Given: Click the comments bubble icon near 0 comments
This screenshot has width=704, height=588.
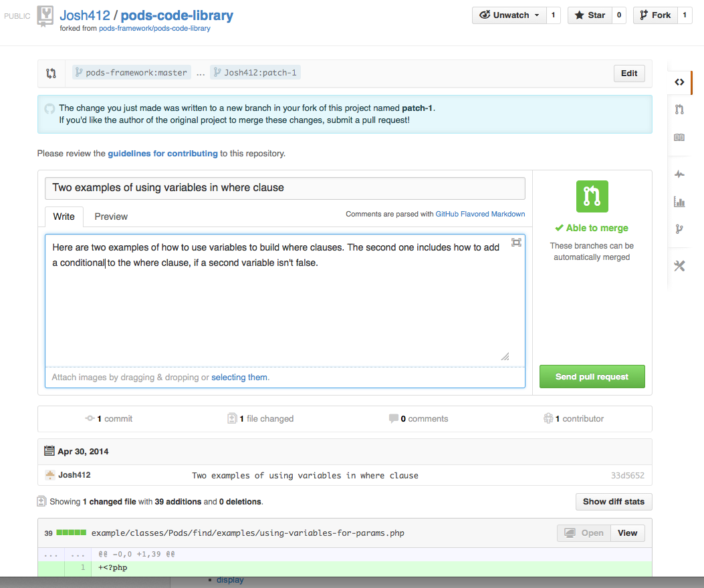Looking at the screenshot, I should click(393, 418).
